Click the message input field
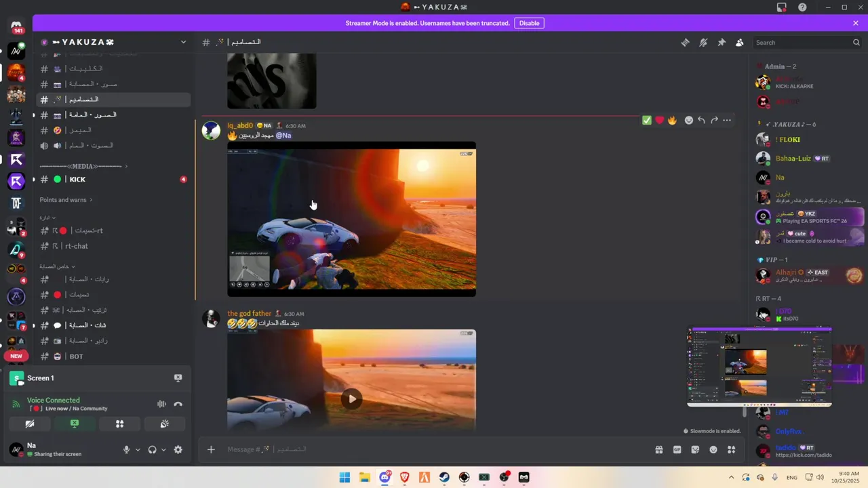868x488 pixels. coord(434,449)
